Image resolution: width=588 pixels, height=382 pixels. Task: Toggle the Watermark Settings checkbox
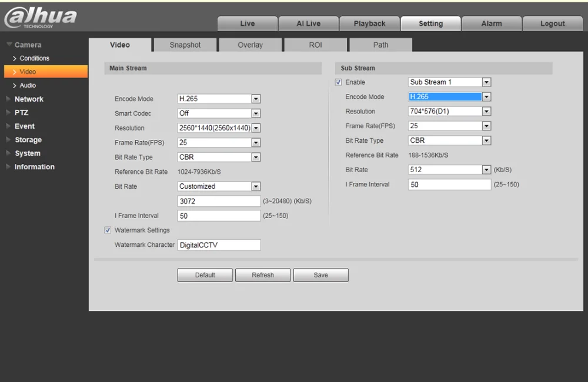(x=108, y=230)
